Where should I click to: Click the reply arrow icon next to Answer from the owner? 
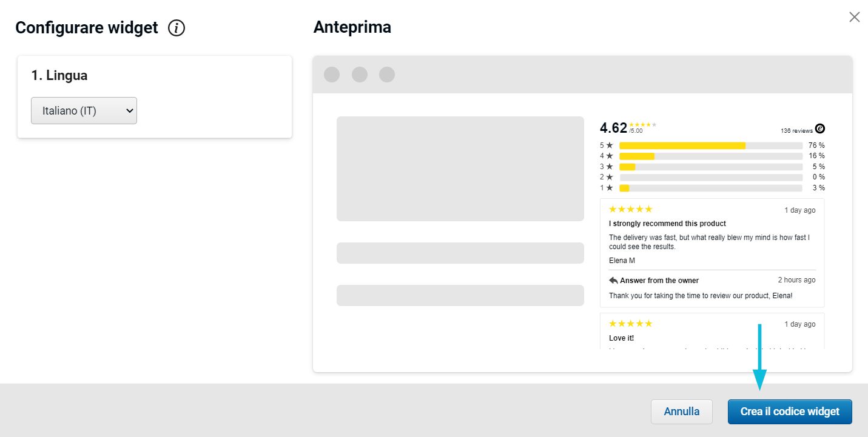pos(613,281)
